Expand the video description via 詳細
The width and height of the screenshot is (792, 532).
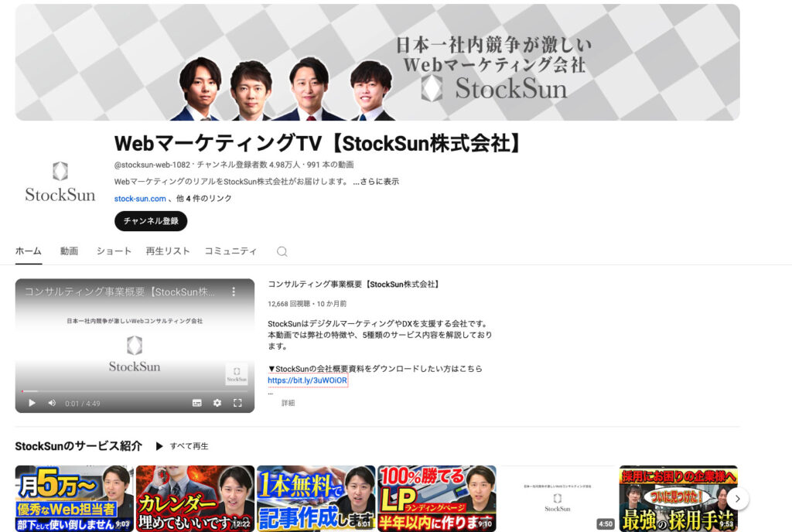pos(287,403)
